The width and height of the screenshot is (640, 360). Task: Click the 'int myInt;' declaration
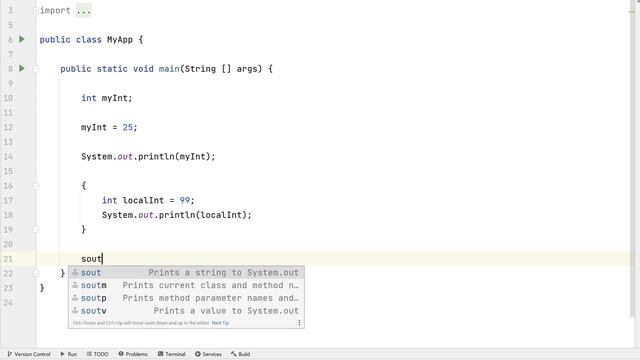click(x=107, y=98)
